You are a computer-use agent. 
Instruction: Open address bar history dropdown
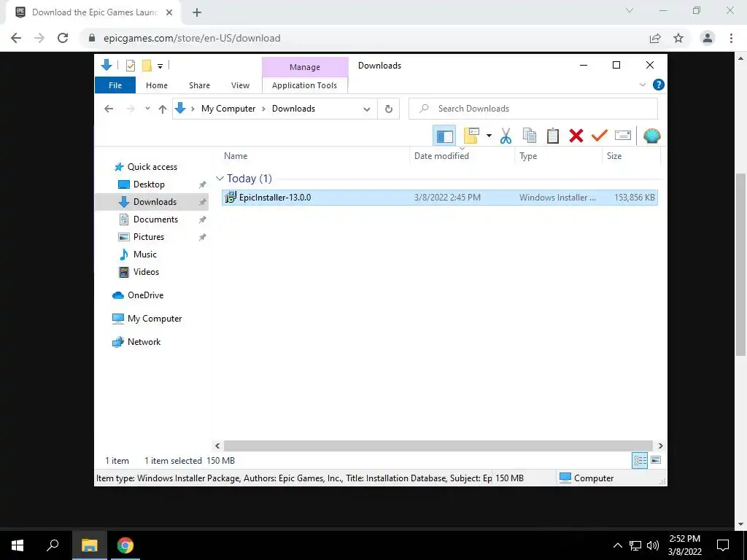coord(367,109)
